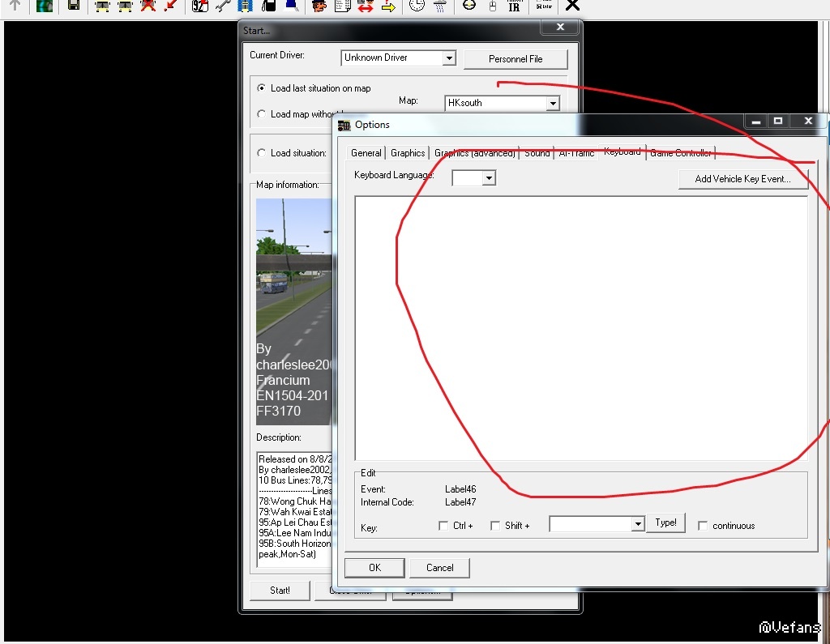Screen dimensions: 830x644
Task: Open the Map selection dropdown
Action: click(552, 104)
